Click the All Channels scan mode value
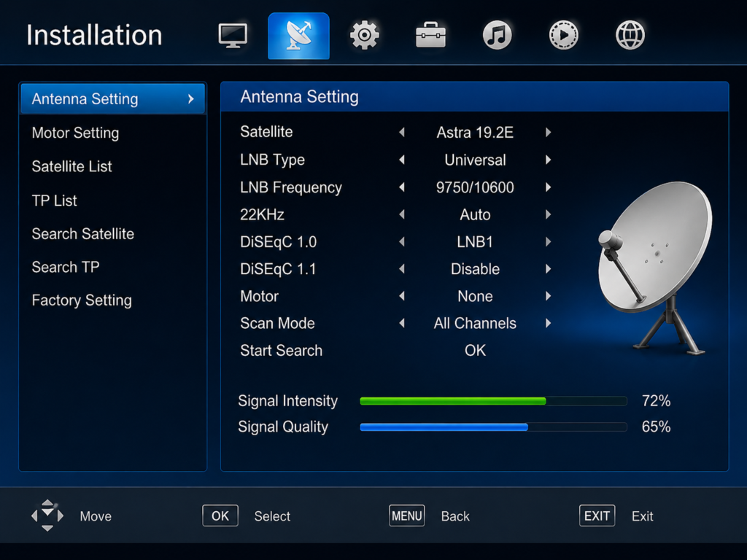The image size is (747, 560). coord(475,323)
